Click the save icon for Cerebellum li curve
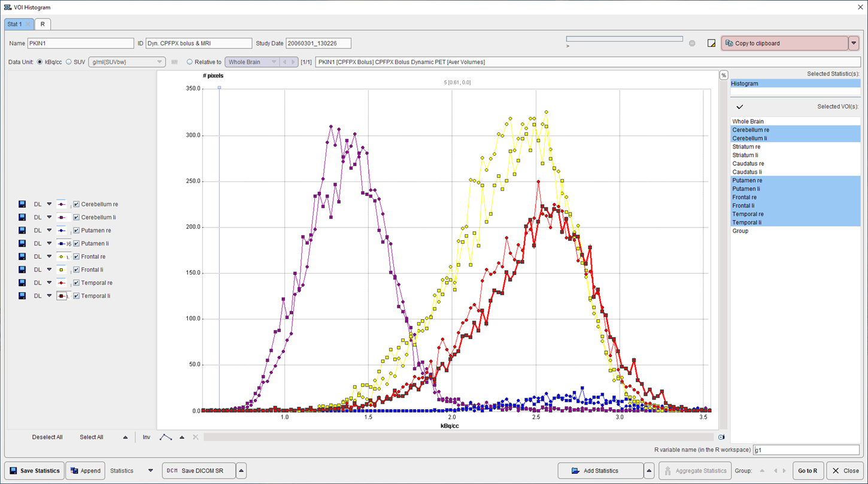The width and height of the screenshot is (868, 484). tap(22, 217)
